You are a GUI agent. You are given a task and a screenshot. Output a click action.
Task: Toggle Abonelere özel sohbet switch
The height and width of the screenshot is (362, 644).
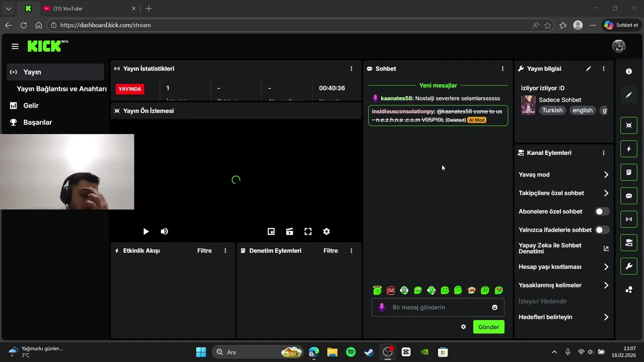[x=602, y=212]
